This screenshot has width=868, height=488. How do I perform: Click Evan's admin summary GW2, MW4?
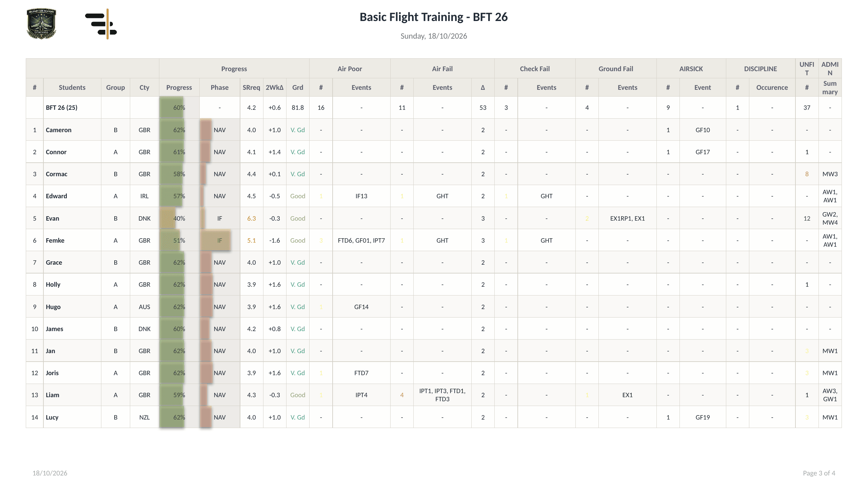click(x=830, y=218)
